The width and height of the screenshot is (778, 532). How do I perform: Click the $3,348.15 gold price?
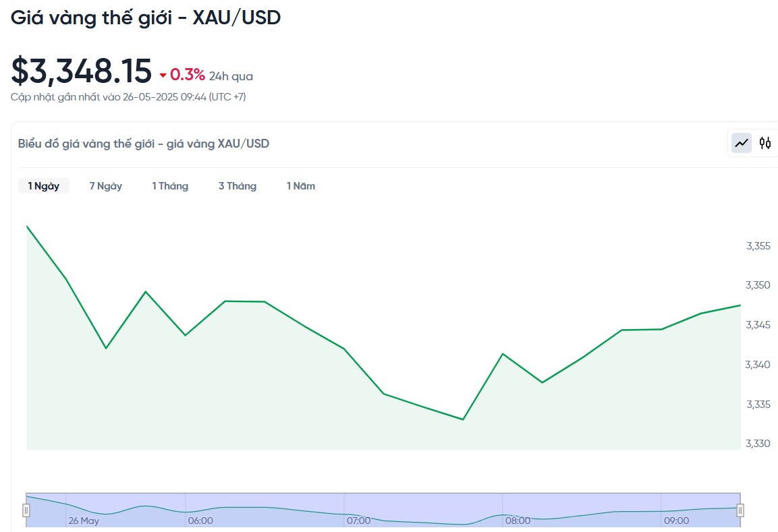point(82,71)
